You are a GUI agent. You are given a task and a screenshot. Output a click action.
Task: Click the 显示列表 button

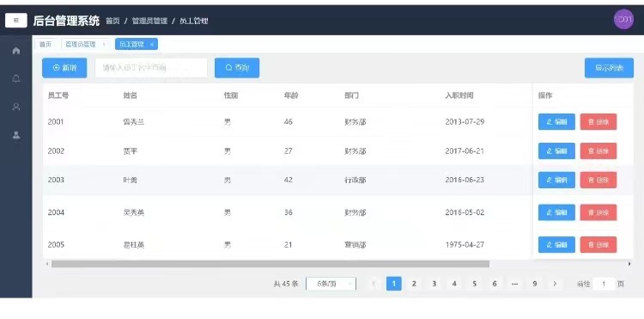(x=609, y=68)
